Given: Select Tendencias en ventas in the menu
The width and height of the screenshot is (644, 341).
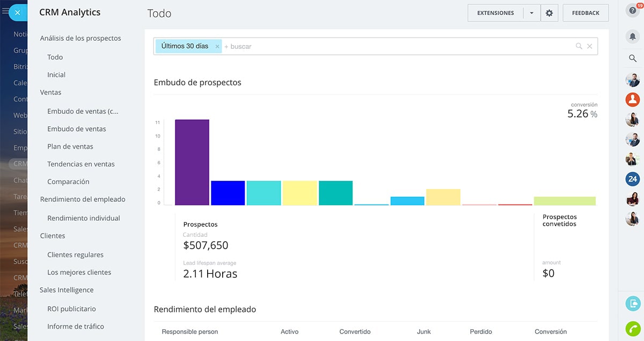Looking at the screenshot, I should pyautogui.click(x=81, y=164).
